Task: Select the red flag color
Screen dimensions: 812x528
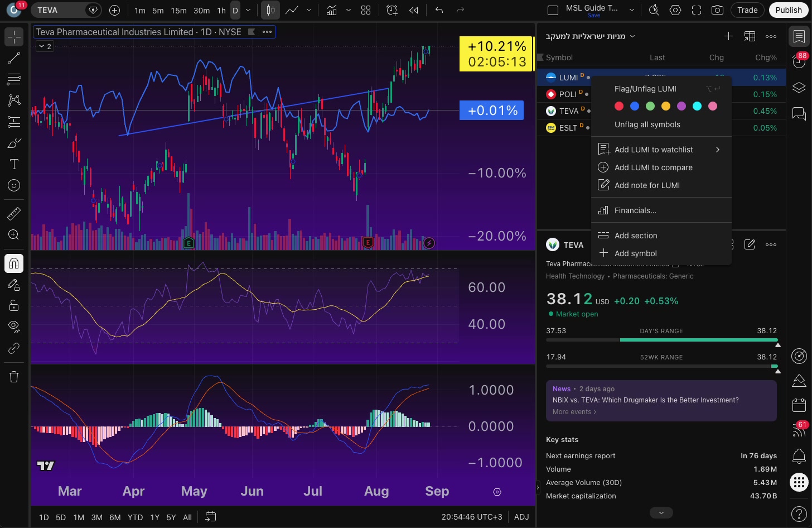Action: 619,106
